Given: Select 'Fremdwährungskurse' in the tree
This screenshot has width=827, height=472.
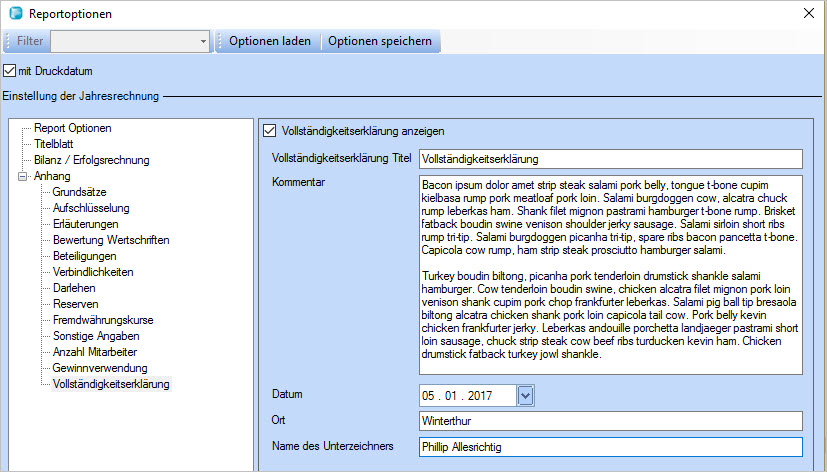Looking at the screenshot, I should [103, 320].
